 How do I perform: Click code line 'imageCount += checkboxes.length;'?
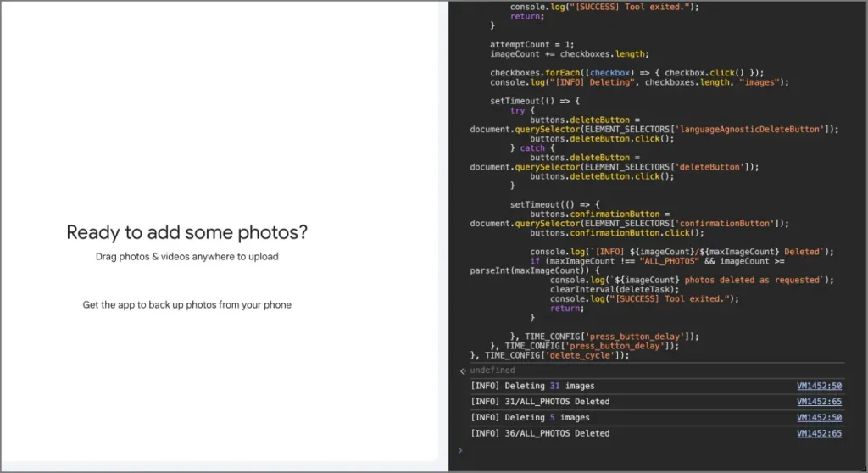tap(569, 53)
